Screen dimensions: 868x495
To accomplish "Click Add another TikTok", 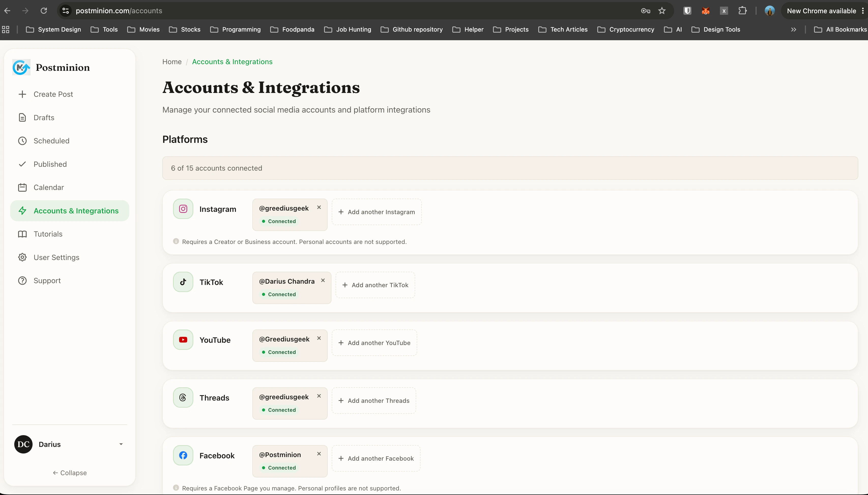I will click(x=375, y=285).
